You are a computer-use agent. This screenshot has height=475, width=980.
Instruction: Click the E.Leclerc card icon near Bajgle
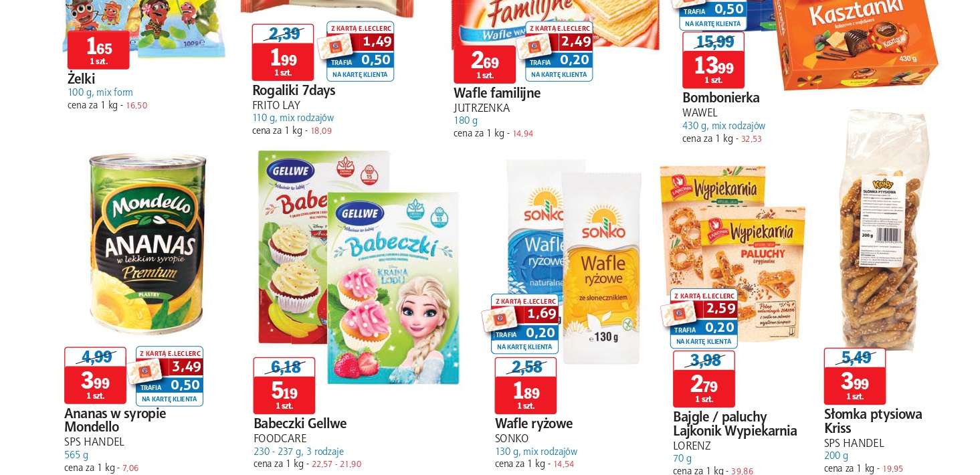click(680, 314)
